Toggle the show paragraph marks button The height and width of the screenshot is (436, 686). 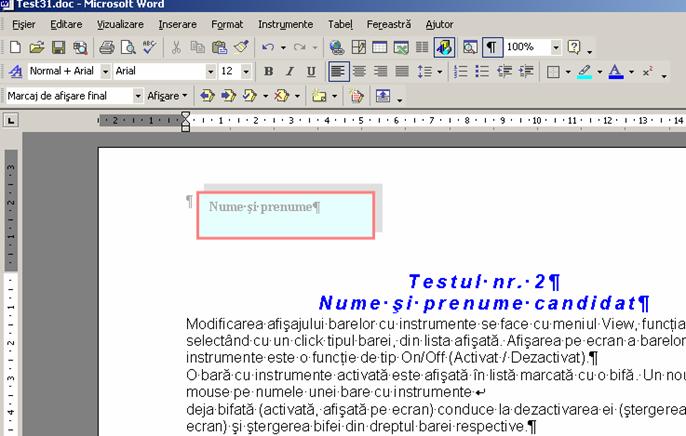492,47
